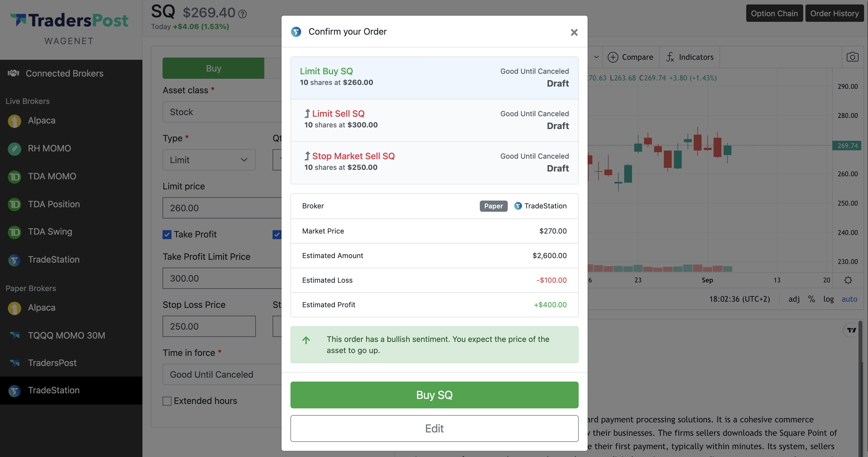Close the Confirm your Order dialog
Screen dimensions: 868x457
tap(574, 32)
